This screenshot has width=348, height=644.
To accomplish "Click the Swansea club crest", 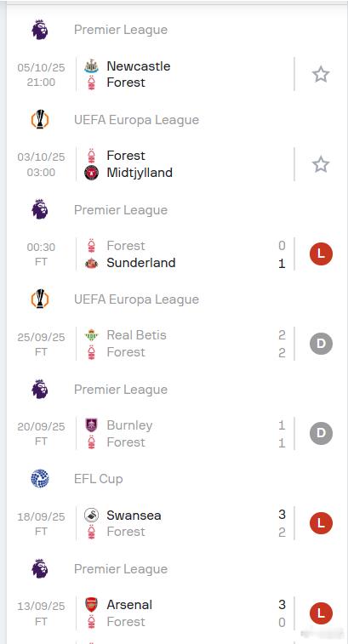I will 91,515.
